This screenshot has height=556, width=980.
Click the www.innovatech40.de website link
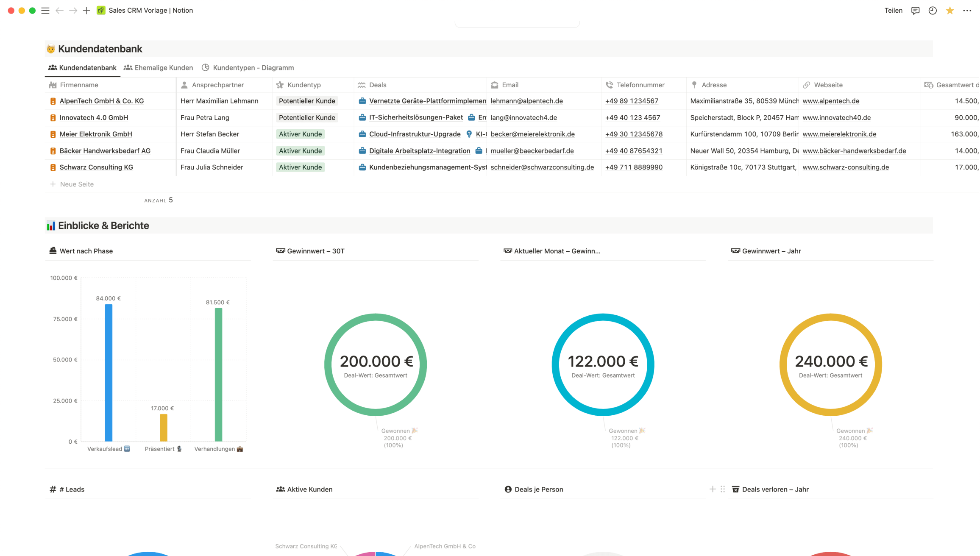(837, 118)
